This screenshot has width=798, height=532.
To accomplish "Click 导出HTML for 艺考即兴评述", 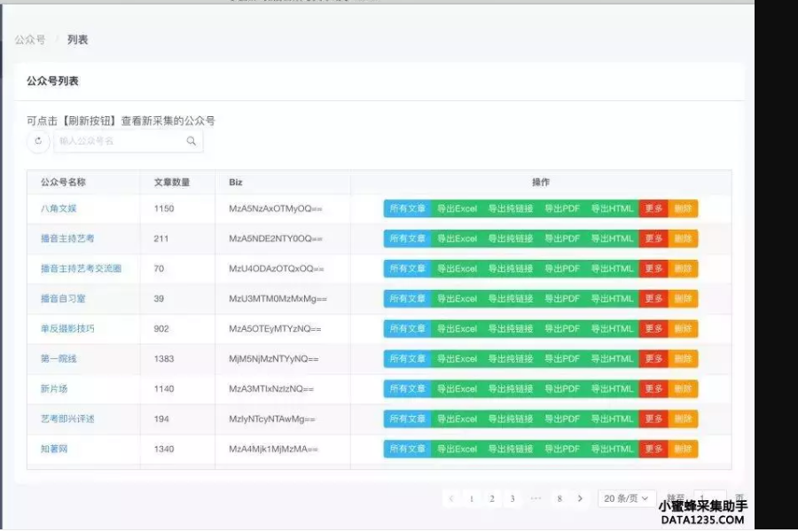I will click(x=612, y=419).
